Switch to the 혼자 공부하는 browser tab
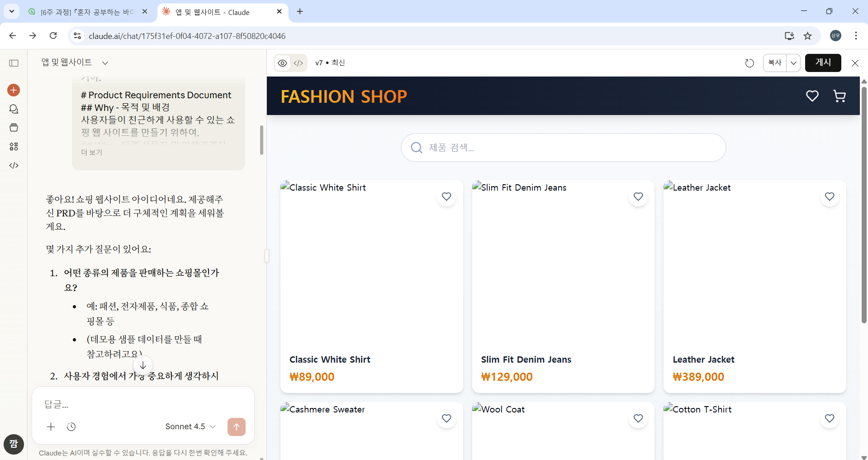 click(x=87, y=12)
